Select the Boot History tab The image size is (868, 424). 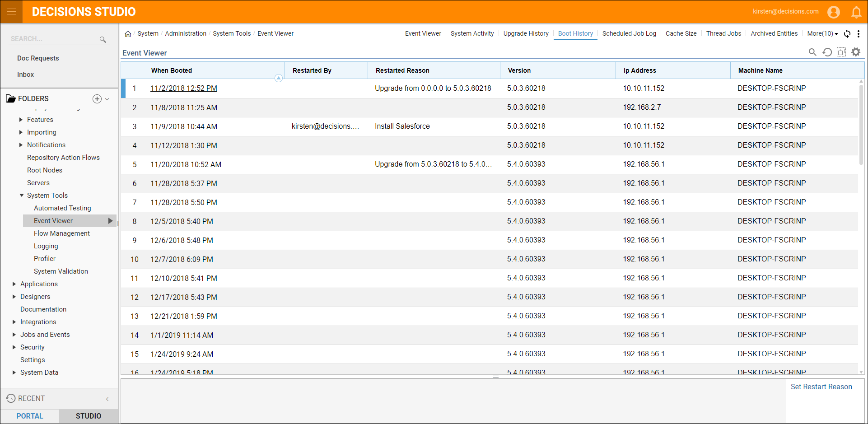[575, 34]
